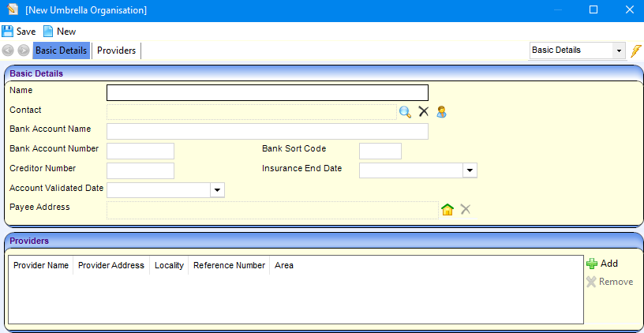Click the person icon beside Contact
Image resolution: width=644 pixels, height=333 pixels.
(441, 111)
